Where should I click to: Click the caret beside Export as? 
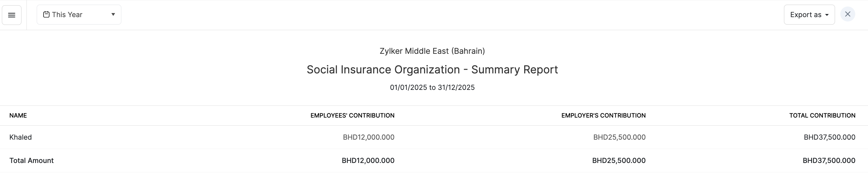[827, 15]
